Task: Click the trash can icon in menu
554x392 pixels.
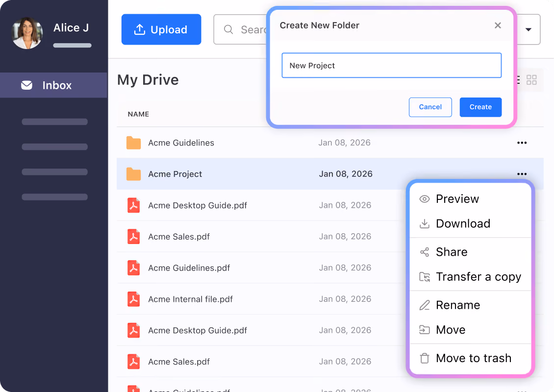Action: pos(425,358)
